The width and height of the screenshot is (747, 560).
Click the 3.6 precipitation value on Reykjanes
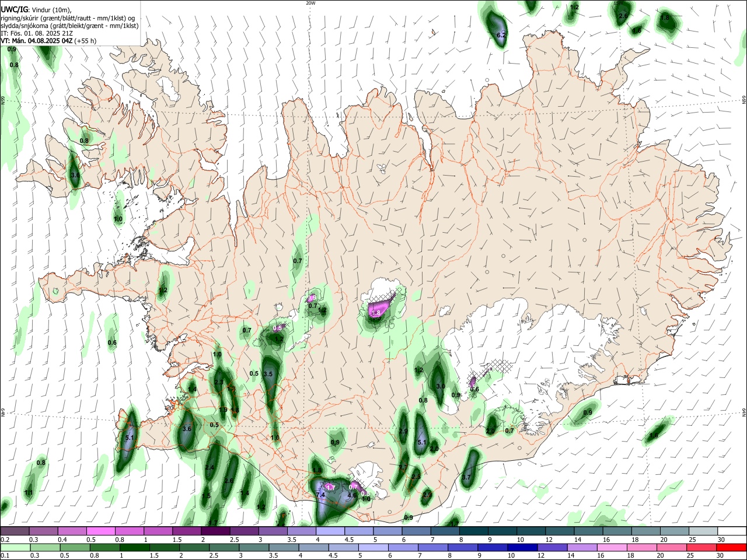(x=187, y=429)
